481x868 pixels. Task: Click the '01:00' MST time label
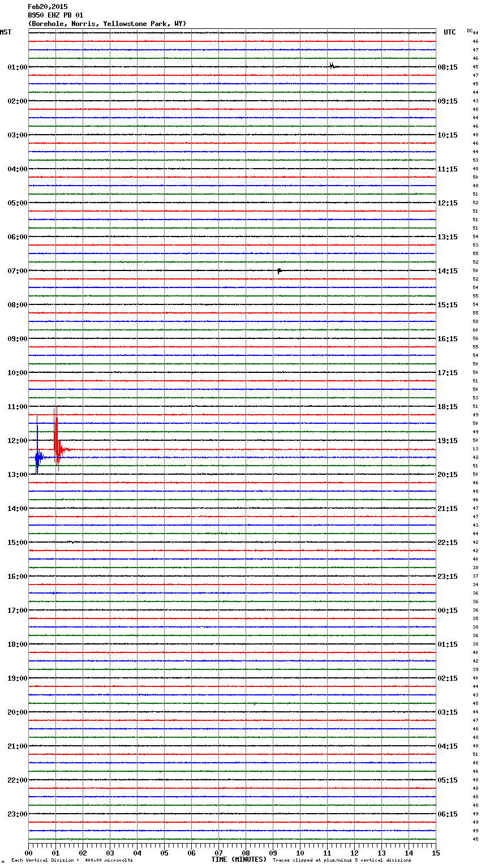[18, 67]
